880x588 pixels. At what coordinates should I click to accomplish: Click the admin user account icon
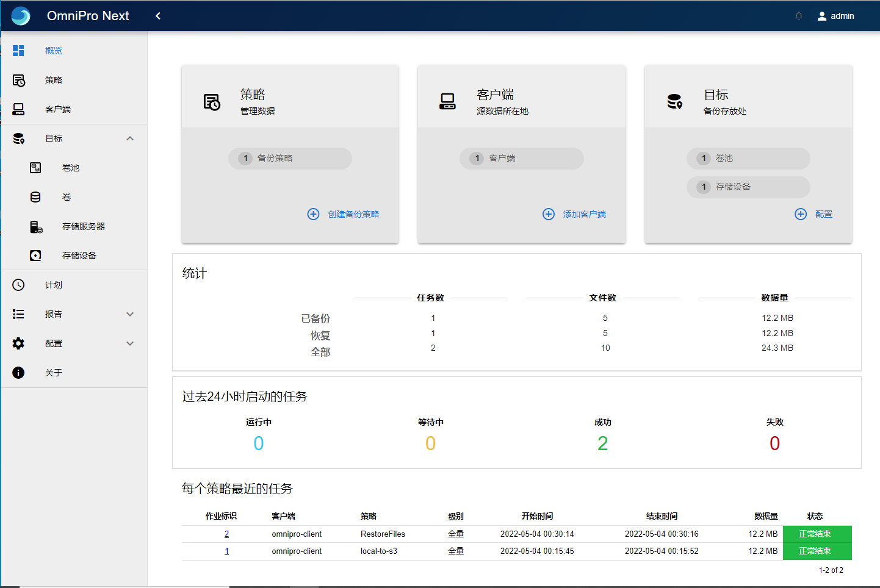point(821,16)
